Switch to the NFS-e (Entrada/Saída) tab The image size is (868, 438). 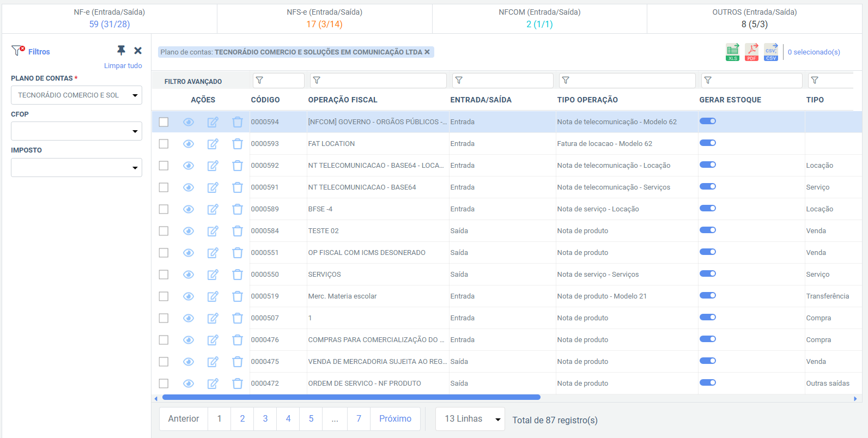tap(324, 18)
